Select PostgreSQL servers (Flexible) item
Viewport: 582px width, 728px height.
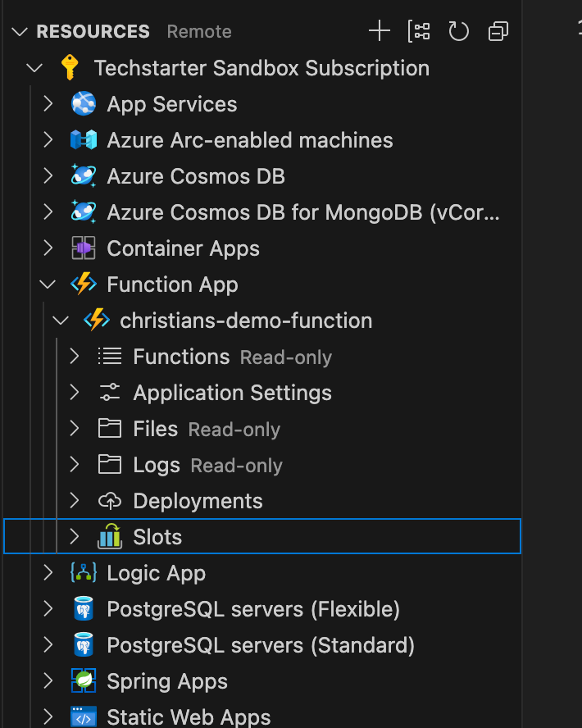[253, 609]
